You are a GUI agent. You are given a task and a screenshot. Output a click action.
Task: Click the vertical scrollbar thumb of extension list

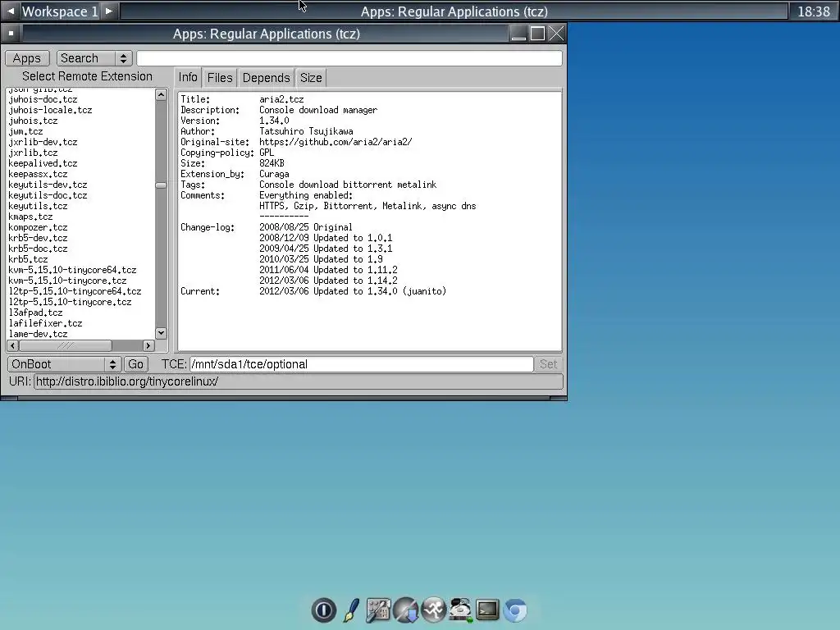[x=161, y=185]
